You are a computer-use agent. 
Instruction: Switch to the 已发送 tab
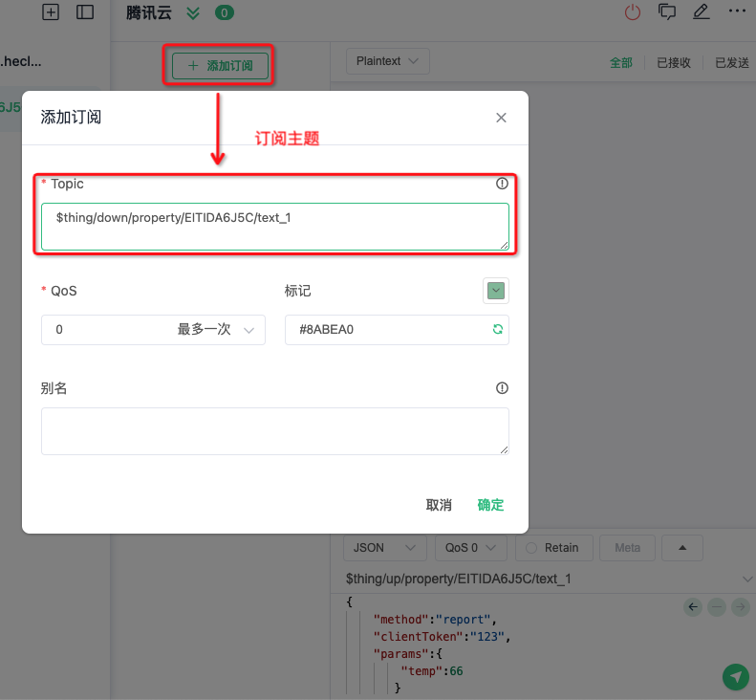732,63
